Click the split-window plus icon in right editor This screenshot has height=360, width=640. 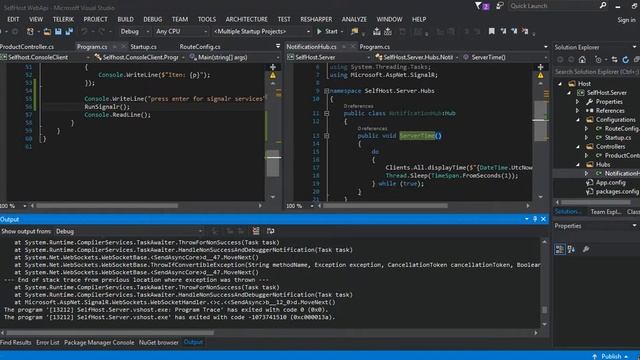(x=540, y=67)
